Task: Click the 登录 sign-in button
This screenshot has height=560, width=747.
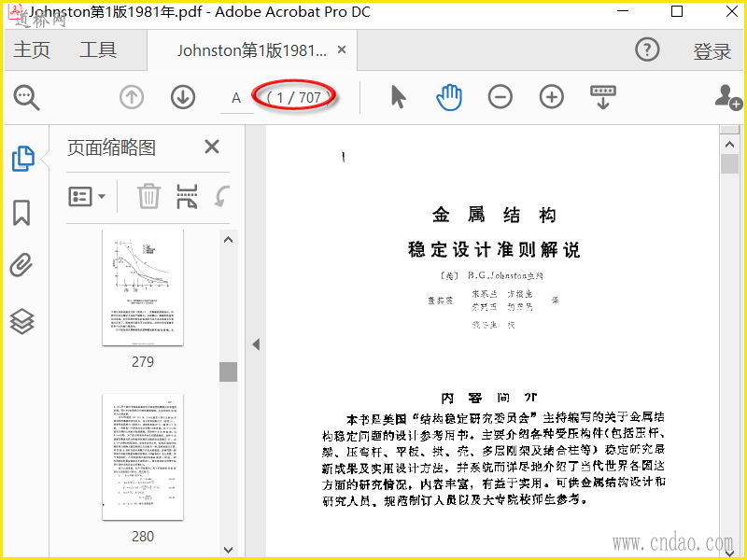Action: pos(712,51)
